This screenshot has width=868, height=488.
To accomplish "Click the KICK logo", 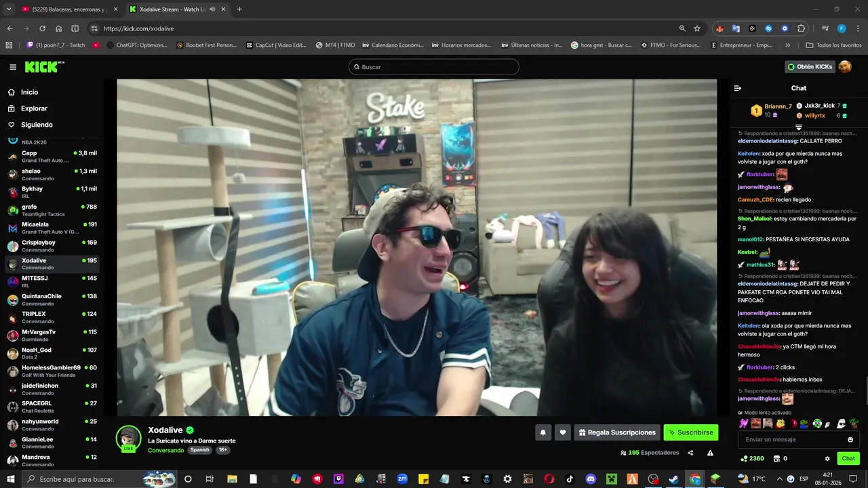I will coord(44,66).
